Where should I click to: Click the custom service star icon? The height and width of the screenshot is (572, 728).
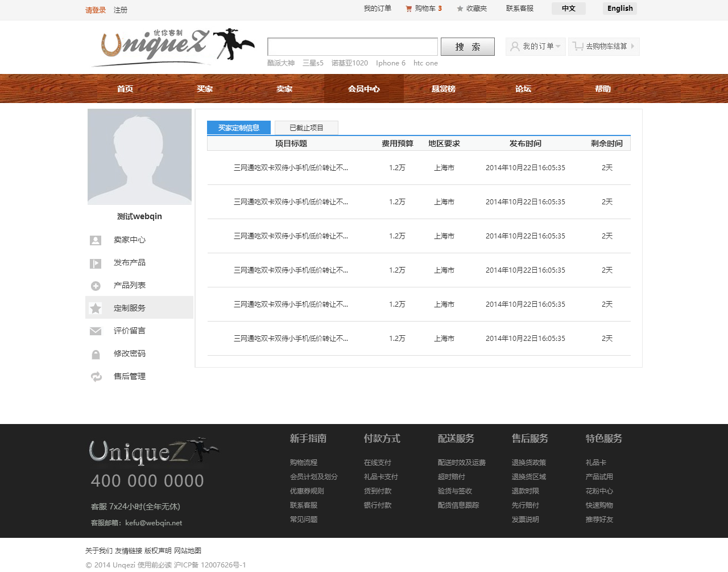click(96, 308)
